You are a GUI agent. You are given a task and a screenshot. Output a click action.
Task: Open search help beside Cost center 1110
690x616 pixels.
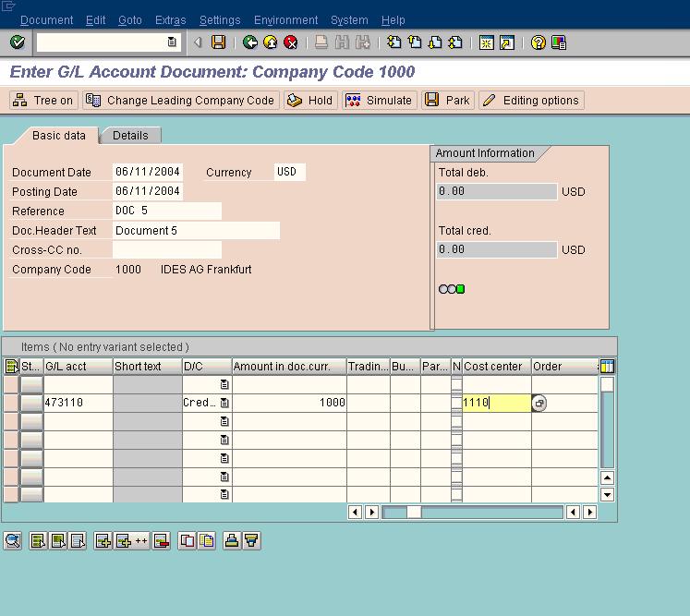tap(539, 404)
